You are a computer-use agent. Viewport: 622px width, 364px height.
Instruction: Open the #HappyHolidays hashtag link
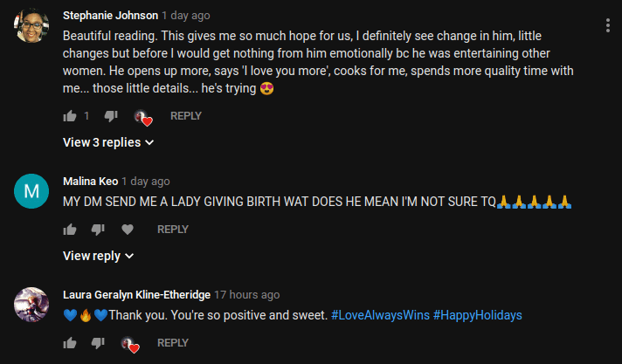coord(478,315)
